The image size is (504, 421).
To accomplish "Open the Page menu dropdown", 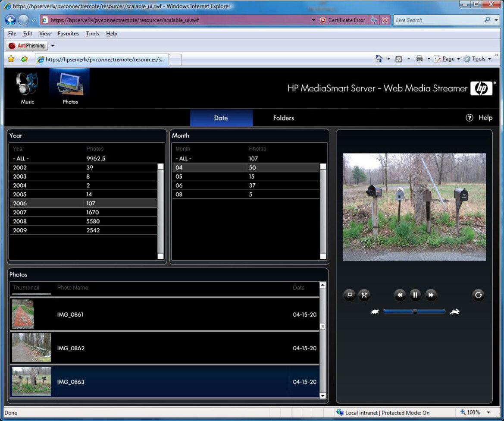I will pyautogui.click(x=447, y=59).
